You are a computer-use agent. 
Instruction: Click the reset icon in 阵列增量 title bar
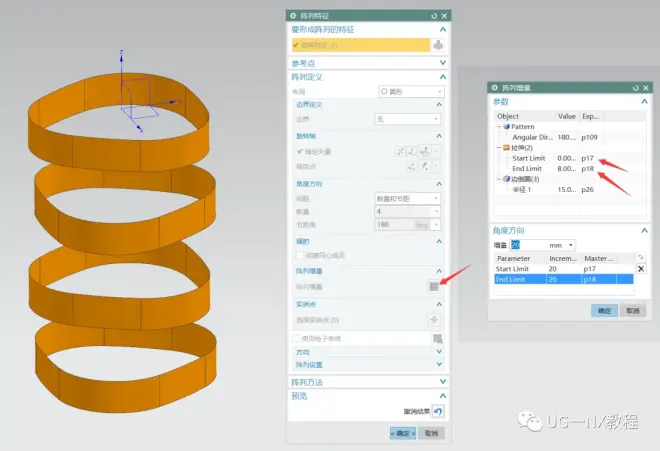pyautogui.click(x=633, y=88)
